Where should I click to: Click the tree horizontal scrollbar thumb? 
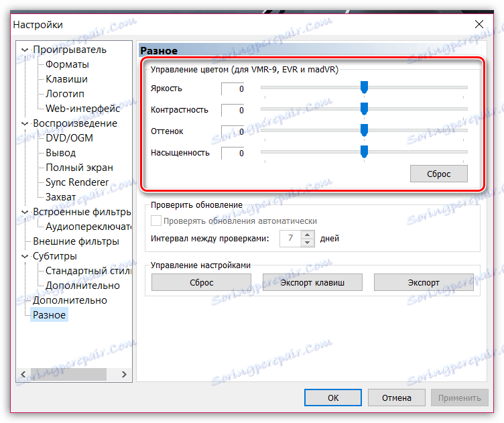coord(68,375)
